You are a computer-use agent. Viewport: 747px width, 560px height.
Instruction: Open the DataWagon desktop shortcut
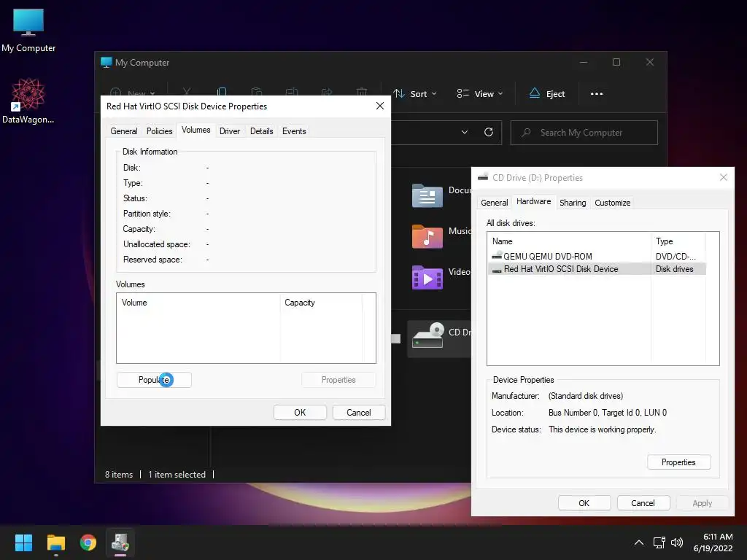click(28, 101)
